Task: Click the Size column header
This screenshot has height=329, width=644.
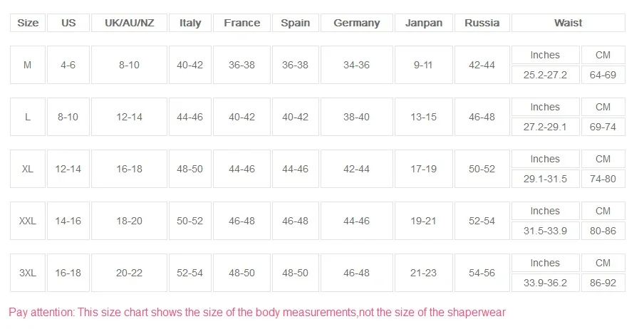Action: (28, 23)
